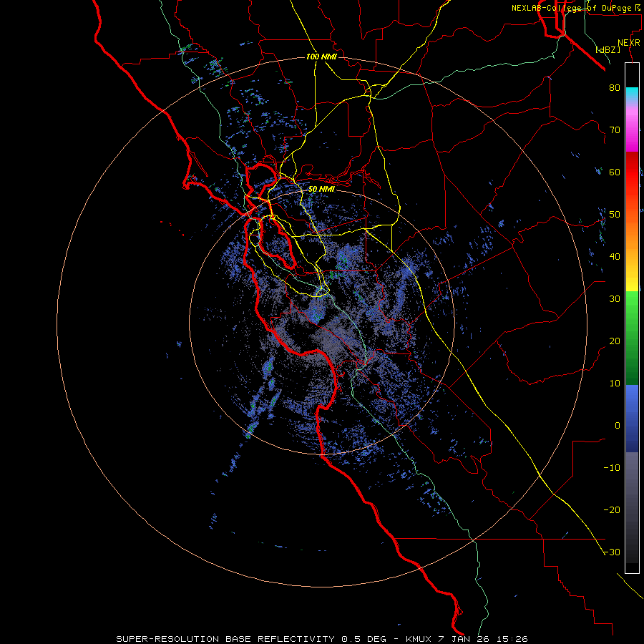Click the "KMUX" station identifier in caption
The image size is (644, 644).
[x=418, y=639]
